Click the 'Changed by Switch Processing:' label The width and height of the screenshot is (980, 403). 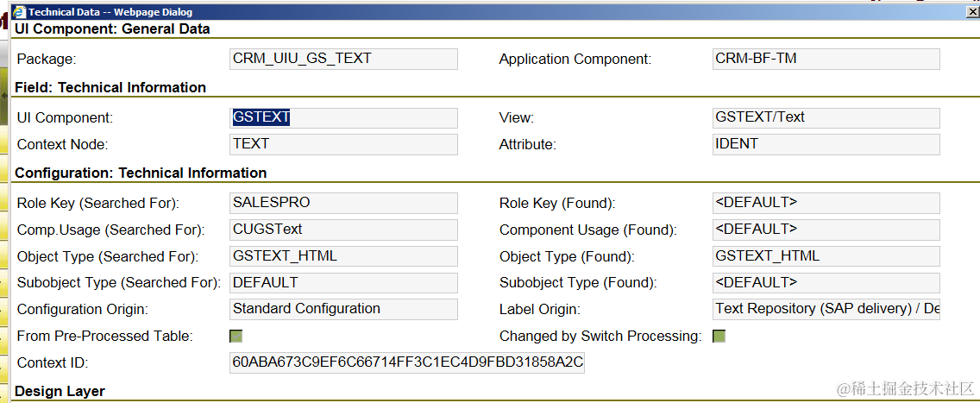(x=600, y=337)
